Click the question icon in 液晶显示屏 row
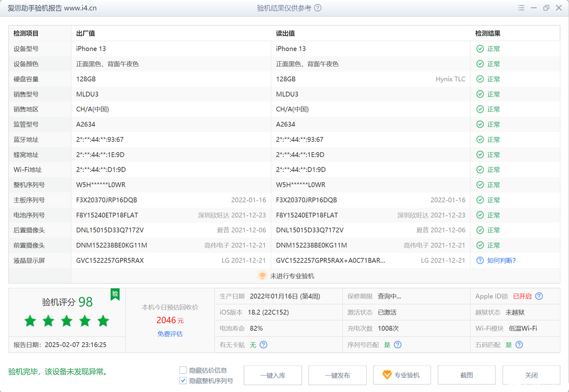 click(480, 261)
